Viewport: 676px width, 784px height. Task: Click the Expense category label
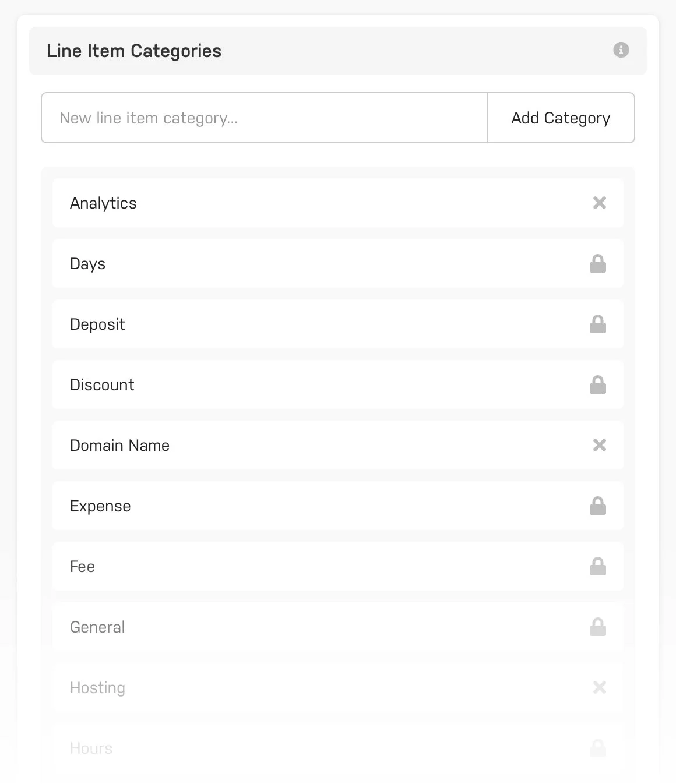coord(100,506)
